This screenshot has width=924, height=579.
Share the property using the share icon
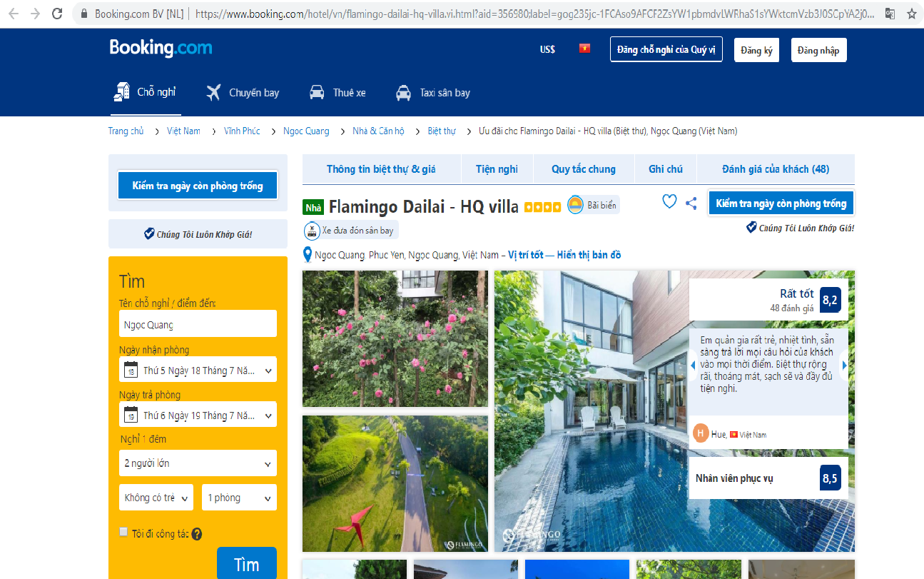pos(691,203)
